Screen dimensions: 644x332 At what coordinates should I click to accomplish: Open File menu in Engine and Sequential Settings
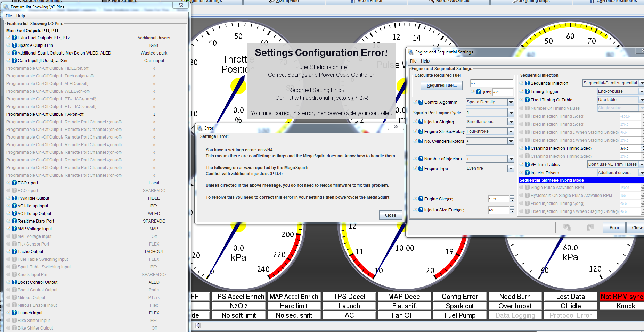413,61
